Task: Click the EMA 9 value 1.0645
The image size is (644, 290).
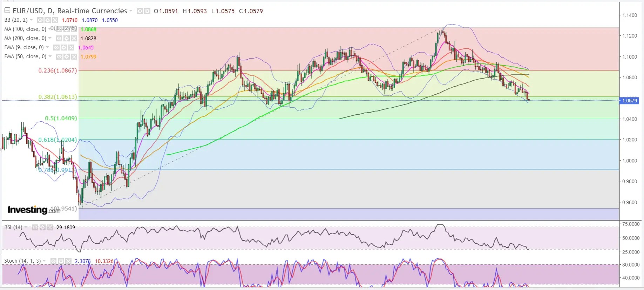Action: point(86,47)
